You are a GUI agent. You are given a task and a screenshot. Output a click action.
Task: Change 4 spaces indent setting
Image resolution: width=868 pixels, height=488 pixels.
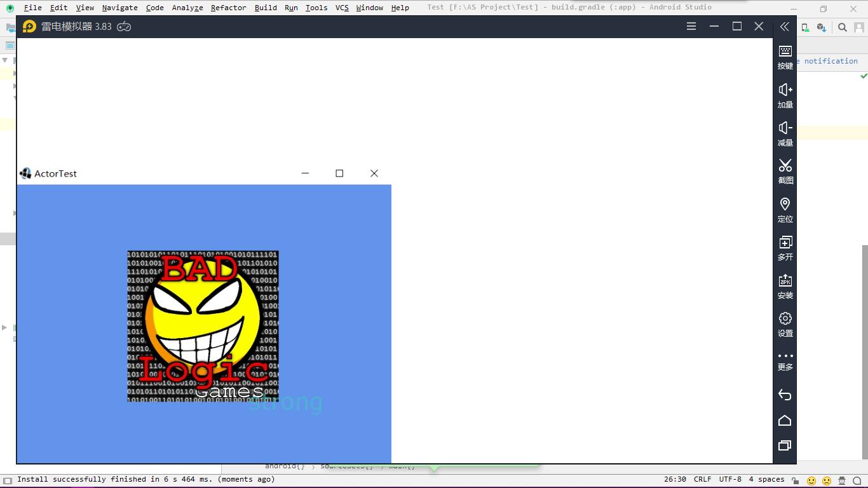pos(766,480)
